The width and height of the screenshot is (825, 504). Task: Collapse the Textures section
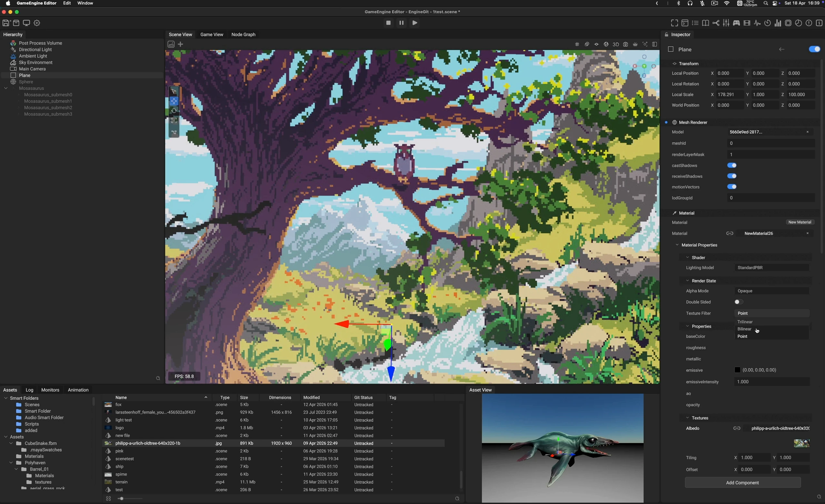(687, 418)
